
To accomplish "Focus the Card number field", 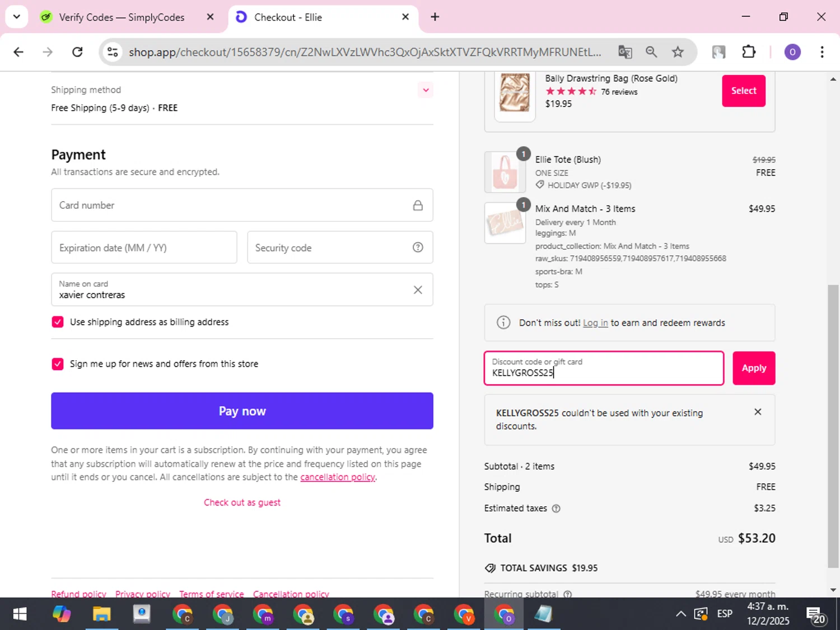I will pyautogui.click(x=242, y=205).
